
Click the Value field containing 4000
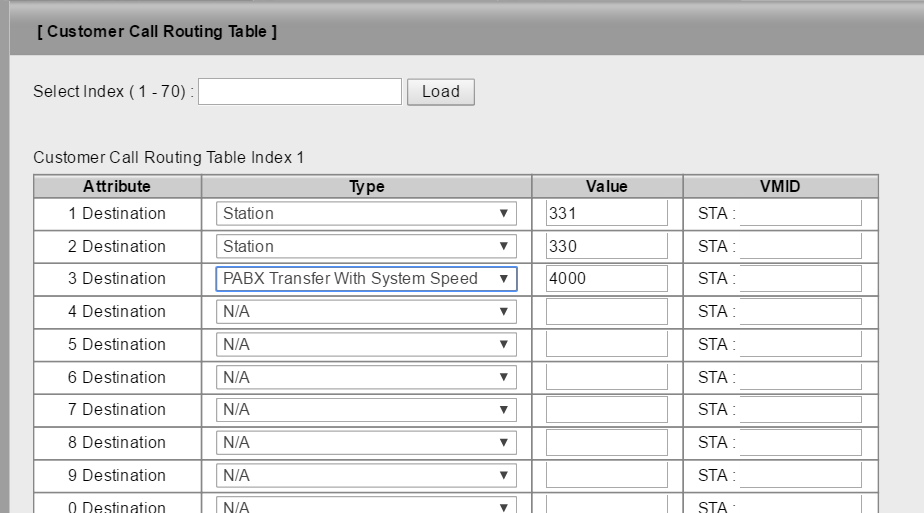coord(606,279)
